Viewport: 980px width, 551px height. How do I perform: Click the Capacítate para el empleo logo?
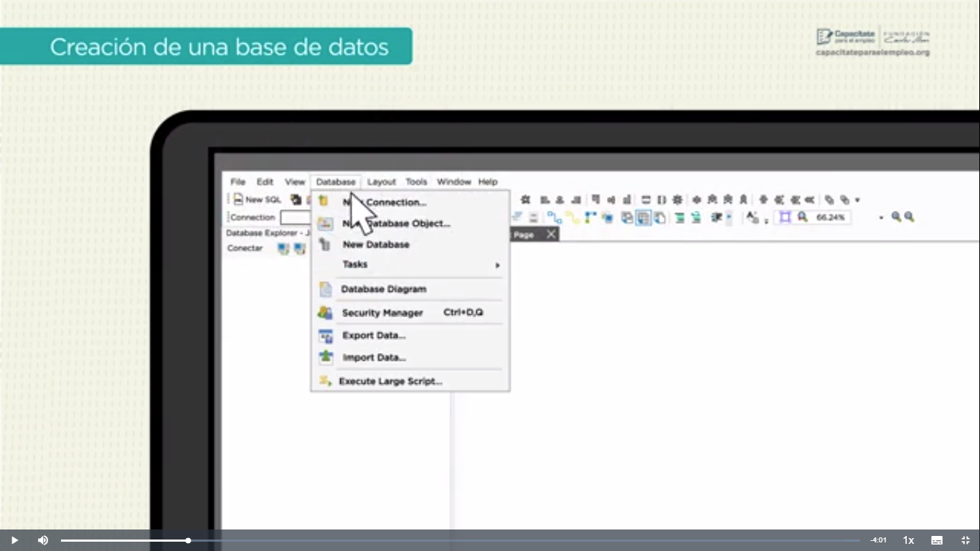coord(846,37)
